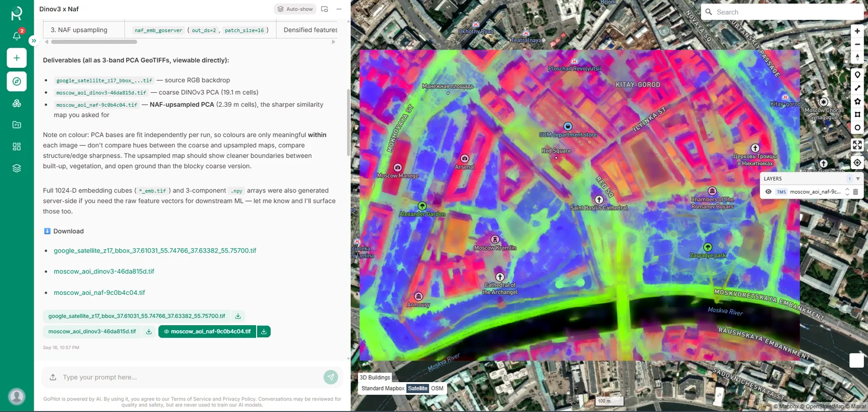Open the compass explore icon in sidebar
Viewport: 868px width, 412px height.
point(17,81)
